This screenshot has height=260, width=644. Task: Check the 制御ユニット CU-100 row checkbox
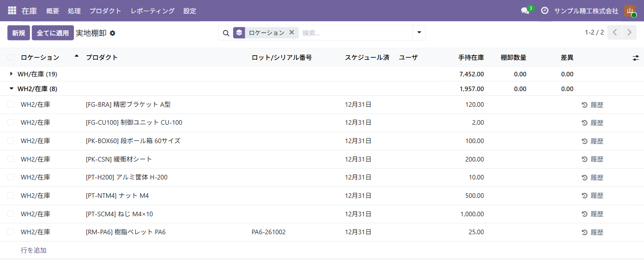tap(11, 122)
